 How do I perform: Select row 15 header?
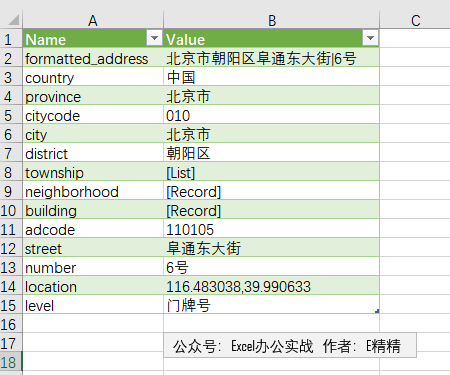(11, 305)
